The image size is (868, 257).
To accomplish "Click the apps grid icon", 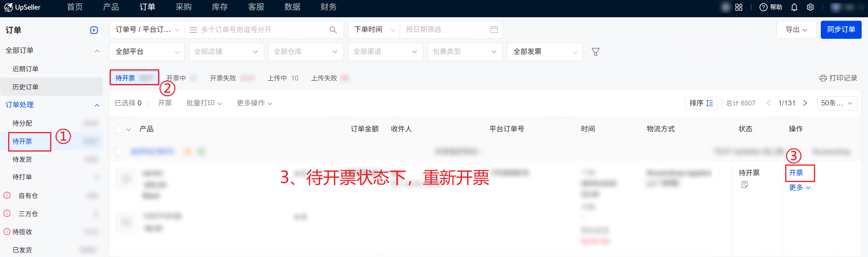I will coord(738,7).
